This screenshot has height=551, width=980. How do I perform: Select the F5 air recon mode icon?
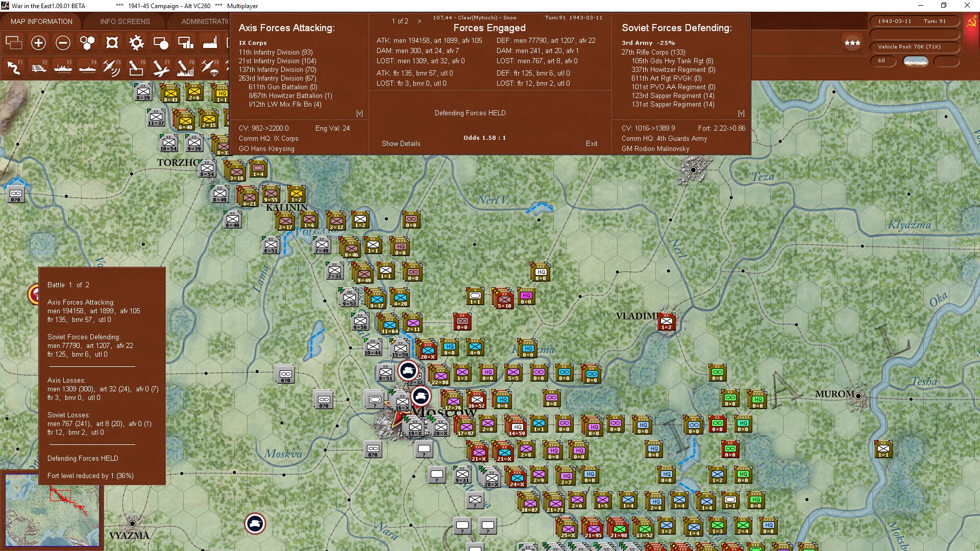pos(111,67)
